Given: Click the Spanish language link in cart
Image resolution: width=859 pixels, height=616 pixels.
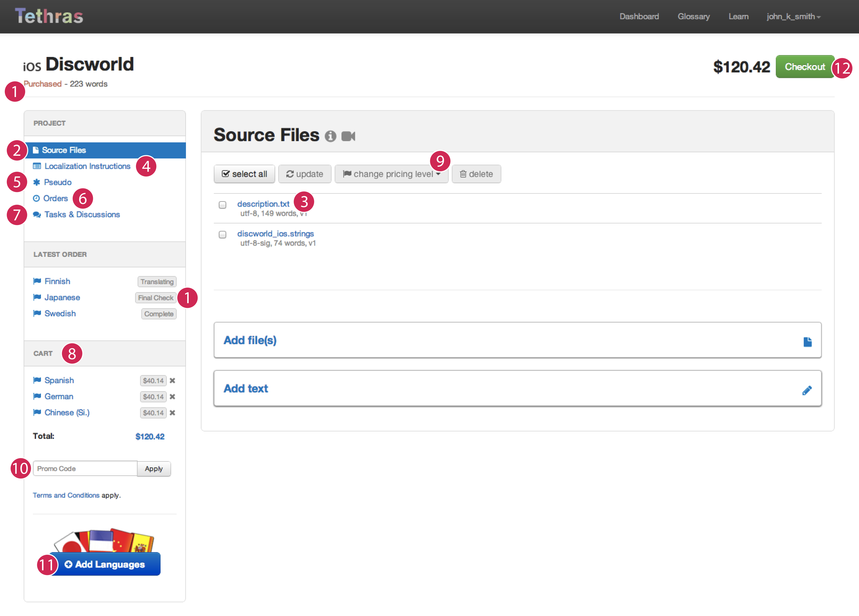Looking at the screenshot, I should (59, 381).
